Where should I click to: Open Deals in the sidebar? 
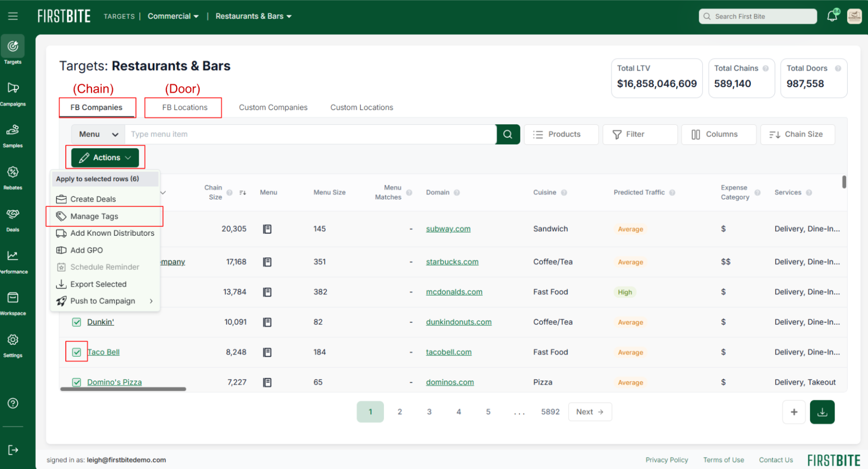tap(13, 219)
